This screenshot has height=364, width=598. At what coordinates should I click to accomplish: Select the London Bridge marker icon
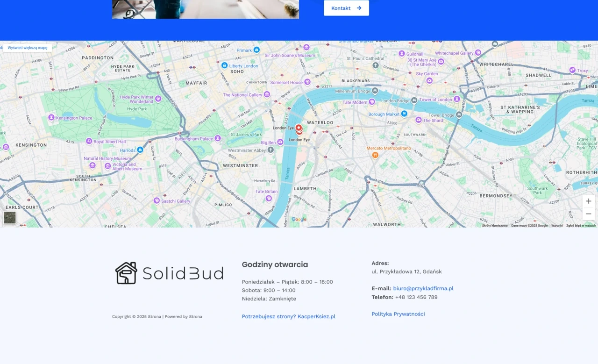tap(414, 100)
